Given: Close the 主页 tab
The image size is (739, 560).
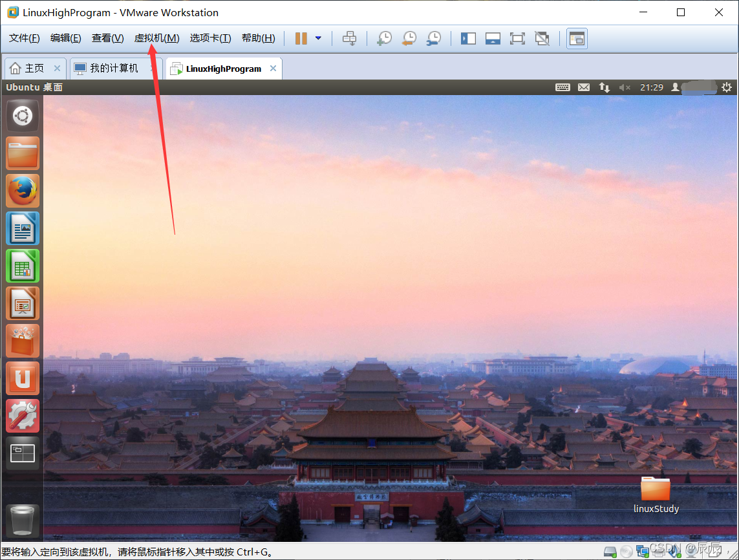Looking at the screenshot, I should (x=57, y=69).
